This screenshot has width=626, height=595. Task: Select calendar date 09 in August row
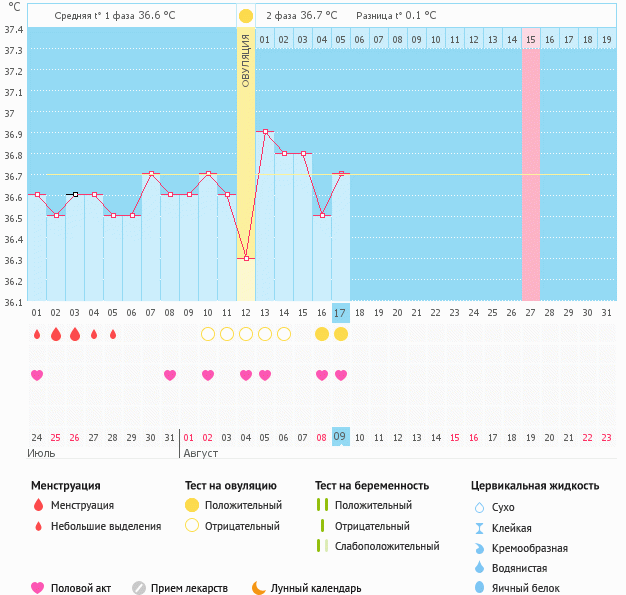point(341,437)
